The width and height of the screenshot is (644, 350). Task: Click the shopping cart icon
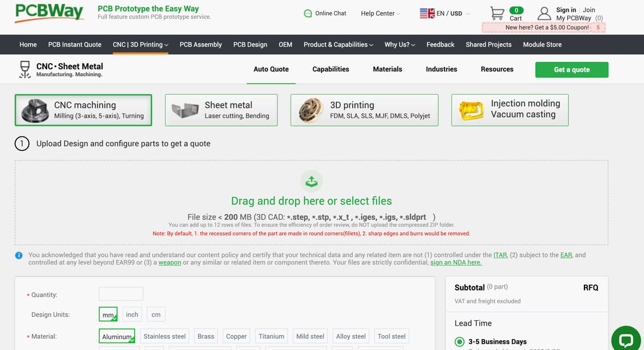coord(497,13)
